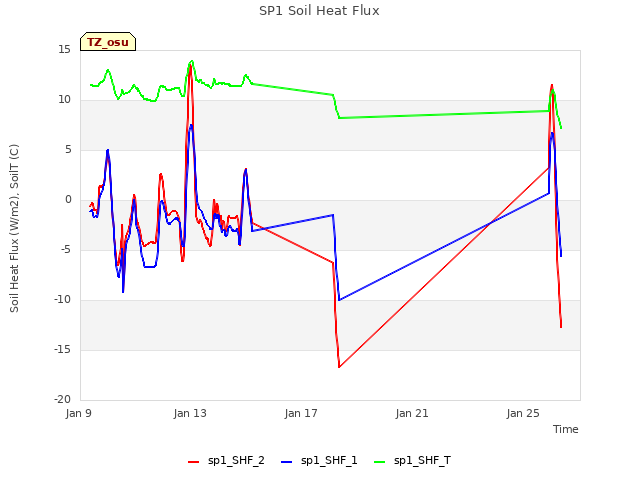Click the -15 y-axis tick label
The image size is (640, 480).
pyautogui.click(x=62, y=350)
